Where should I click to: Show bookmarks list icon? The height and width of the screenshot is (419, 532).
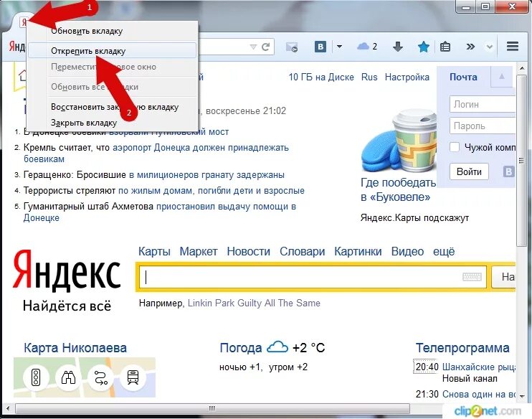point(445,47)
